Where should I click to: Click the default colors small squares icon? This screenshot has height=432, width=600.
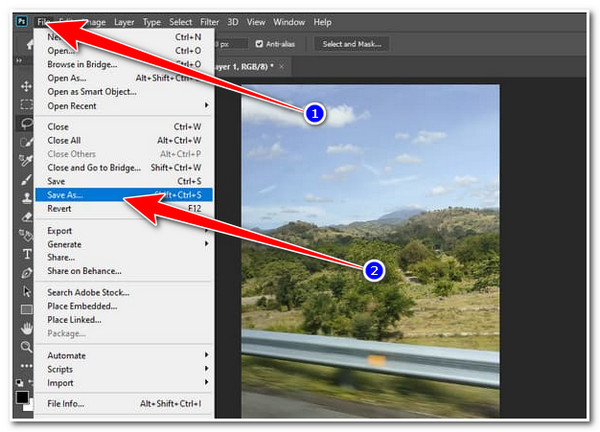tap(19, 382)
